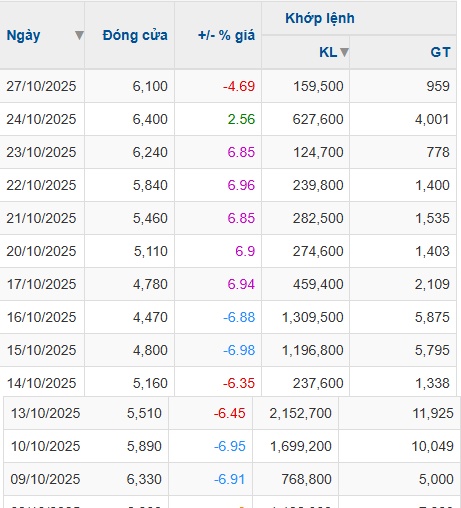461x508 pixels.
Task: Select the Khớp lệnh header group
Action: pyautogui.click(x=320, y=18)
